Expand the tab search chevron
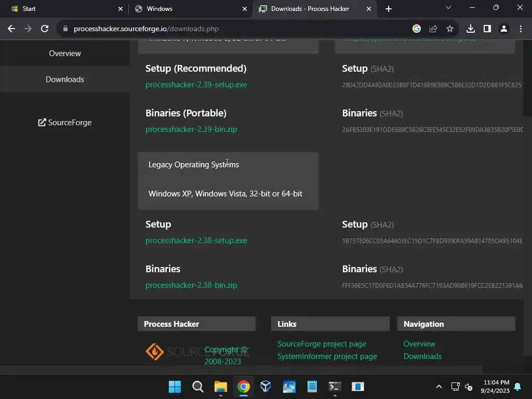532x399 pixels. coord(448,7)
